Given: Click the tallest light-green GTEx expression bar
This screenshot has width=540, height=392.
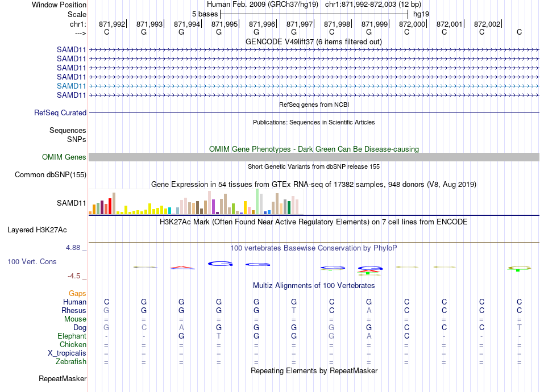Looking at the screenshot, I should click(x=257, y=202).
